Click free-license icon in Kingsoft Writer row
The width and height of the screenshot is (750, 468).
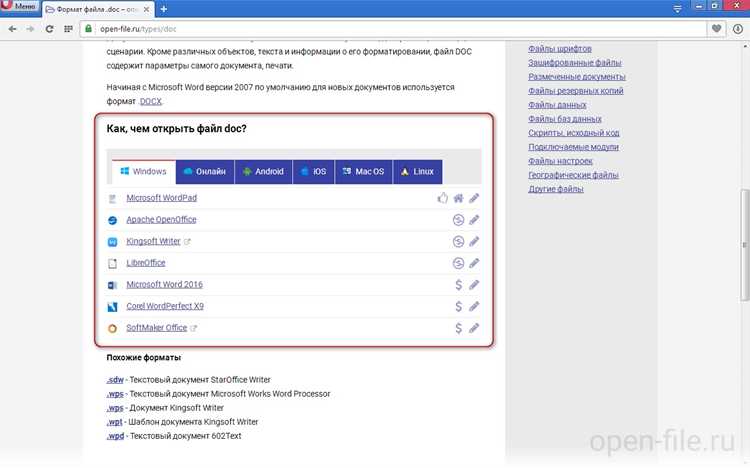[x=458, y=241]
